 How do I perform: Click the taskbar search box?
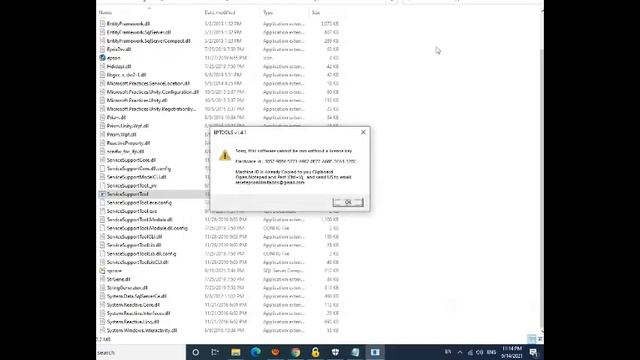141,352
